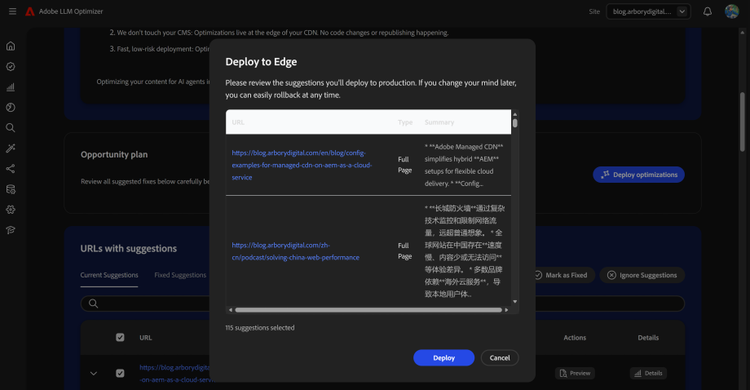
Task: Click the page vertical scrollbar
Action: [x=742, y=122]
